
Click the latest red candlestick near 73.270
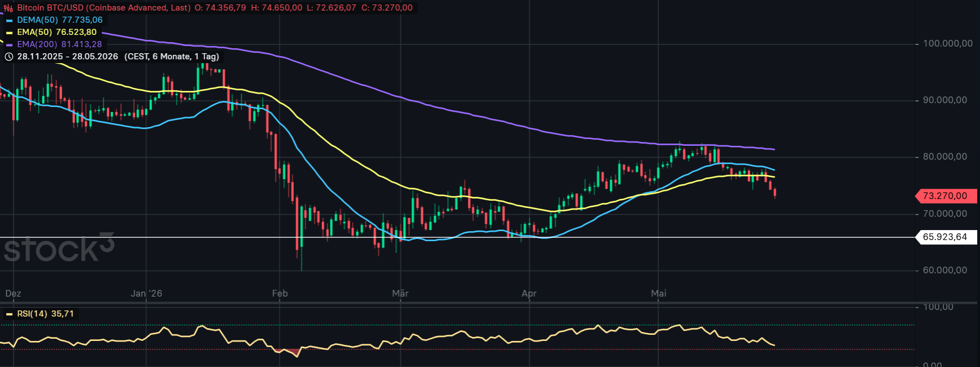[x=774, y=192]
